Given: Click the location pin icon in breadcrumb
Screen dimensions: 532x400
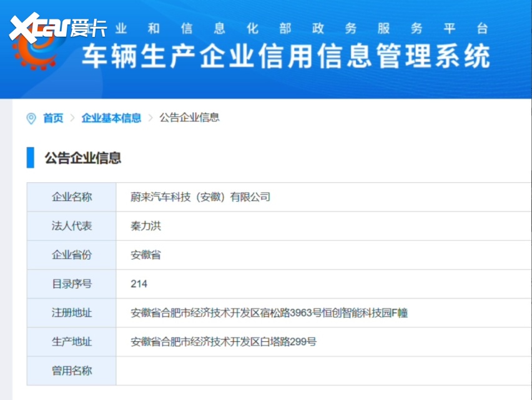Looking at the screenshot, I should [x=31, y=118].
